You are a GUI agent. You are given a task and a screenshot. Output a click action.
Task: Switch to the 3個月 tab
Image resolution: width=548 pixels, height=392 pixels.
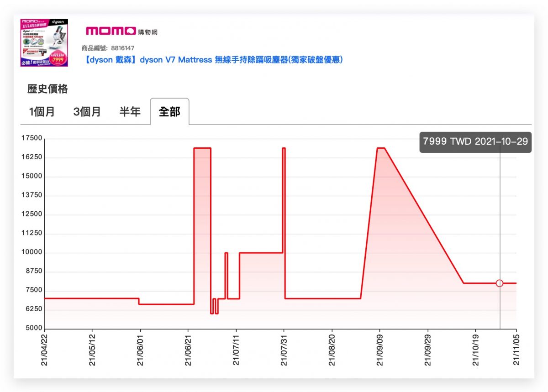[x=87, y=112]
